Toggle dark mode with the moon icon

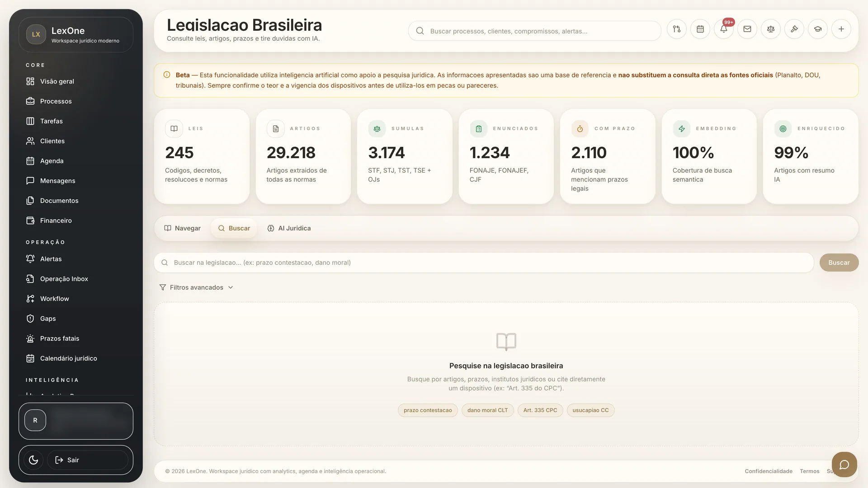pos(33,460)
